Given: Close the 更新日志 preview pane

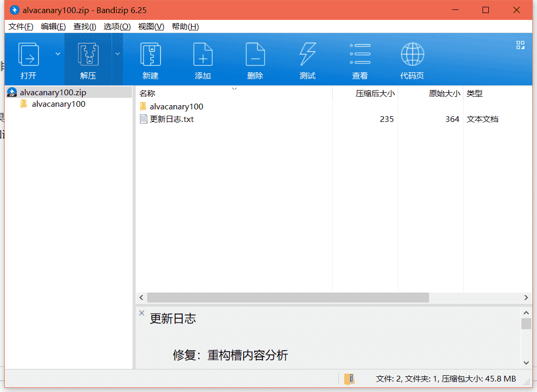Looking at the screenshot, I should tap(142, 312).
